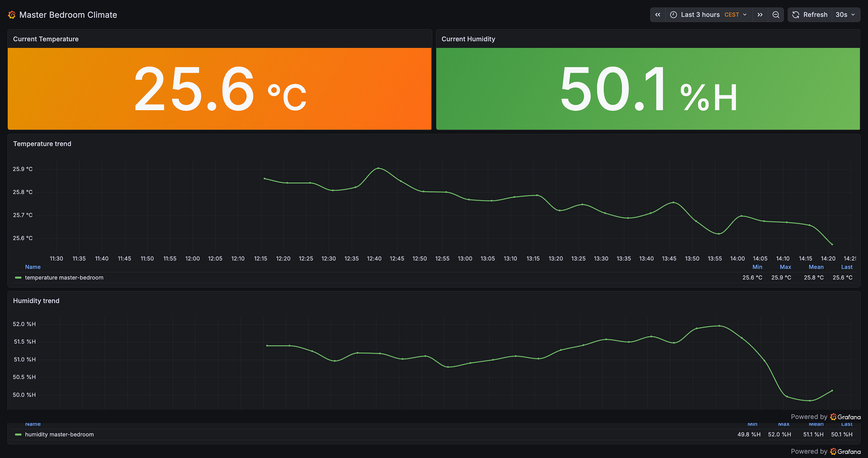Click humidity Max value 52.0 %H
868x458 pixels.
[780, 434]
